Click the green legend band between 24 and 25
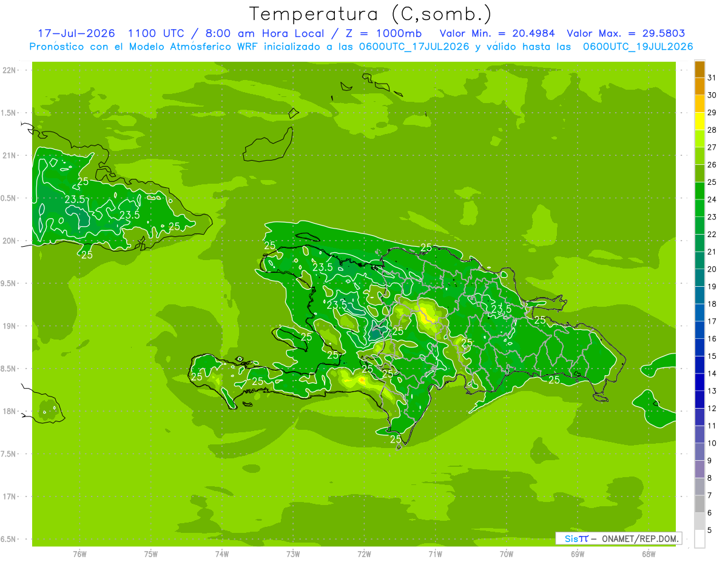 point(699,191)
